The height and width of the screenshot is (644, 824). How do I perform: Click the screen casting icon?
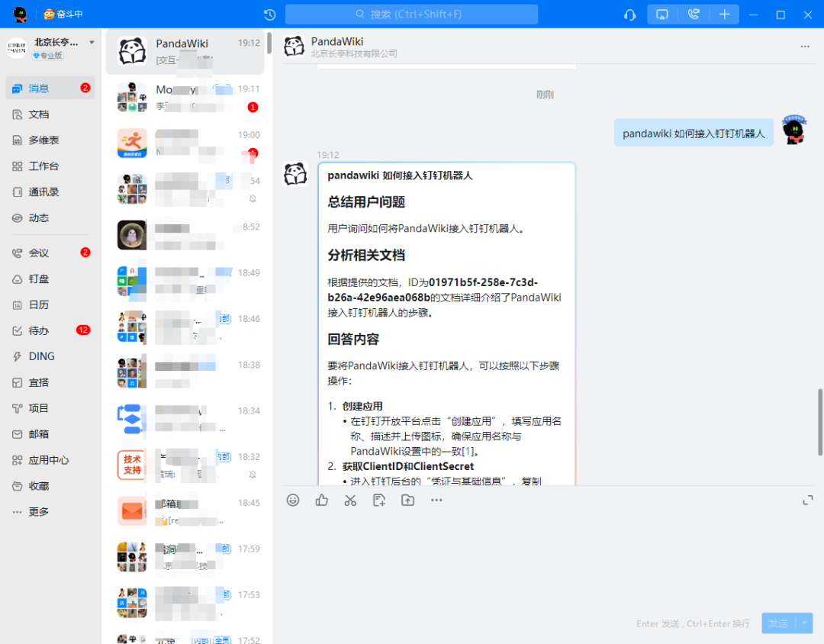tap(662, 14)
